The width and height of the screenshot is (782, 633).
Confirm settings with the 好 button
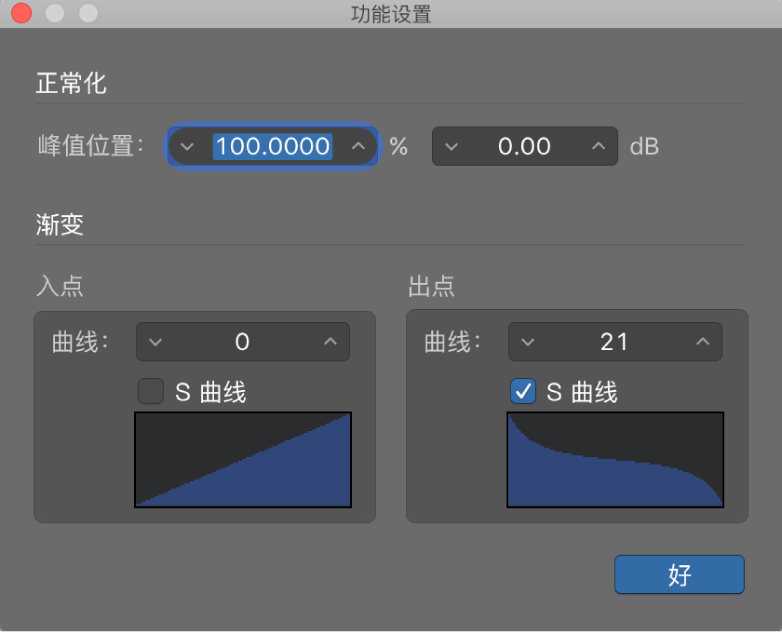[679, 575]
